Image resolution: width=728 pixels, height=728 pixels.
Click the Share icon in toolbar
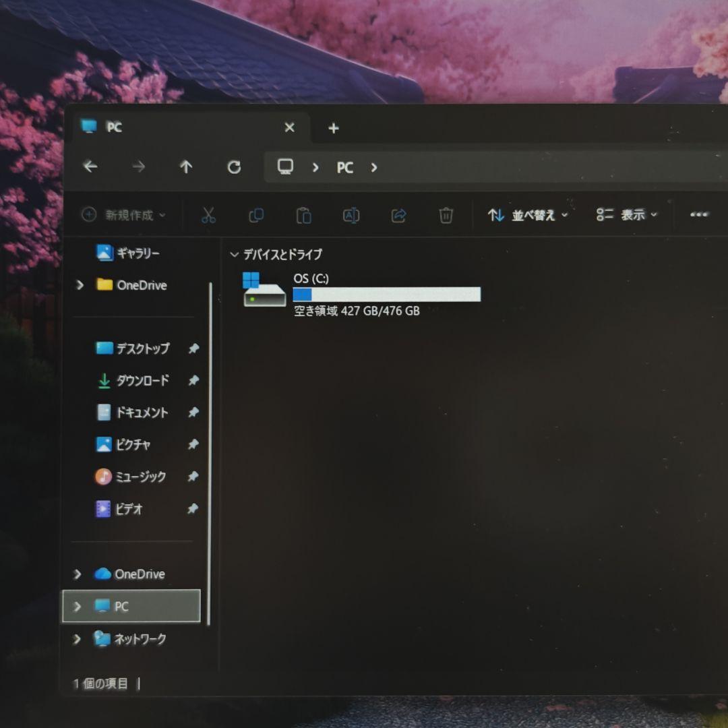[398, 215]
